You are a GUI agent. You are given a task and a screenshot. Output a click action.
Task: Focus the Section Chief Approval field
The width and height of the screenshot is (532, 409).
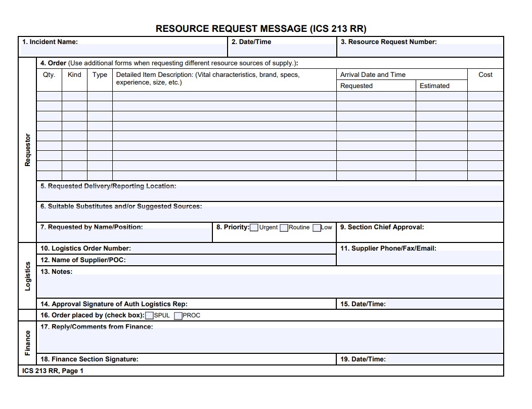420,236
